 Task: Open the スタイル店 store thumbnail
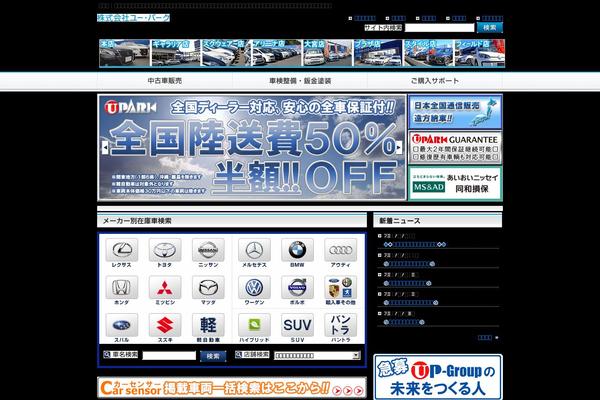click(x=429, y=53)
